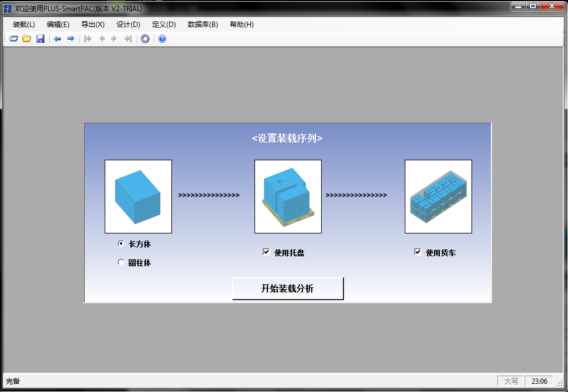
Task: Go back with the blue left arrow
Action: coord(57,39)
